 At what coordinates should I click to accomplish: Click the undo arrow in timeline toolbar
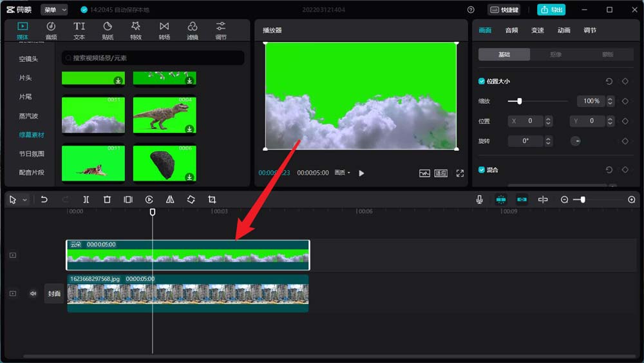coord(44,199)
